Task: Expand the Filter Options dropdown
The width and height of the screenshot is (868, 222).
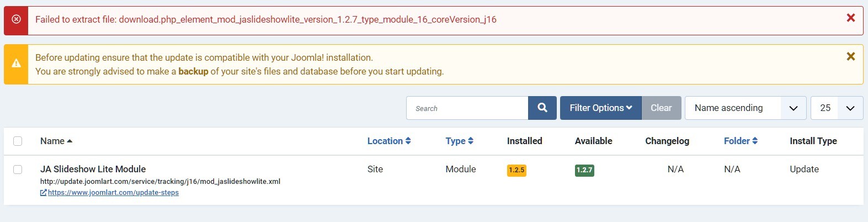Action: click(x=600, y=108)
